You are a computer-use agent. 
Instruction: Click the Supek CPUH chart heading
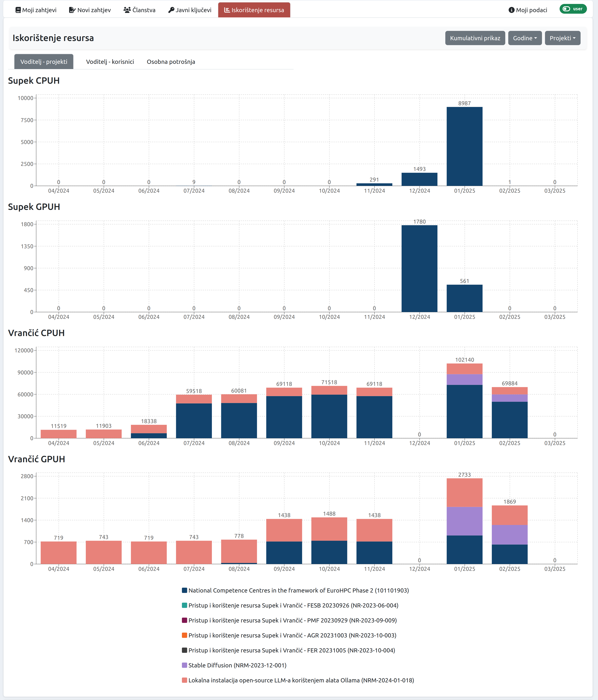34,80
